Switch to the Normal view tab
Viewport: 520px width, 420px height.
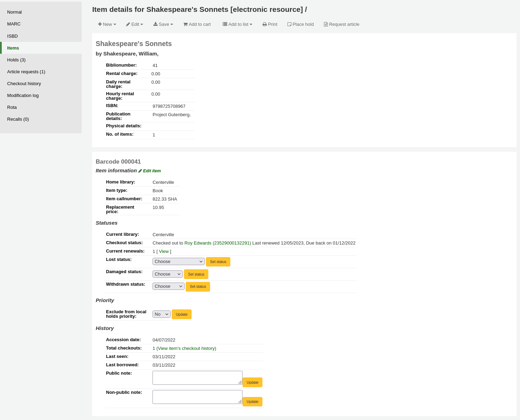pyautogui.click(x=41, y=12)
